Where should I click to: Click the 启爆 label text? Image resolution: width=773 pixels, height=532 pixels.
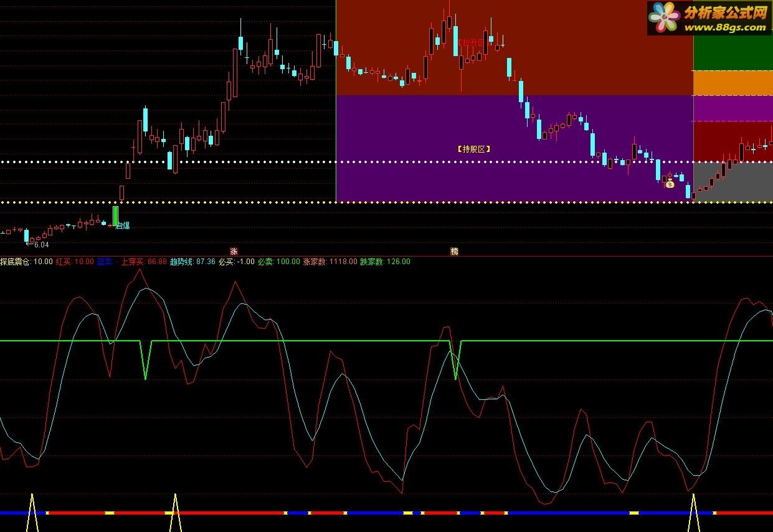123,226
